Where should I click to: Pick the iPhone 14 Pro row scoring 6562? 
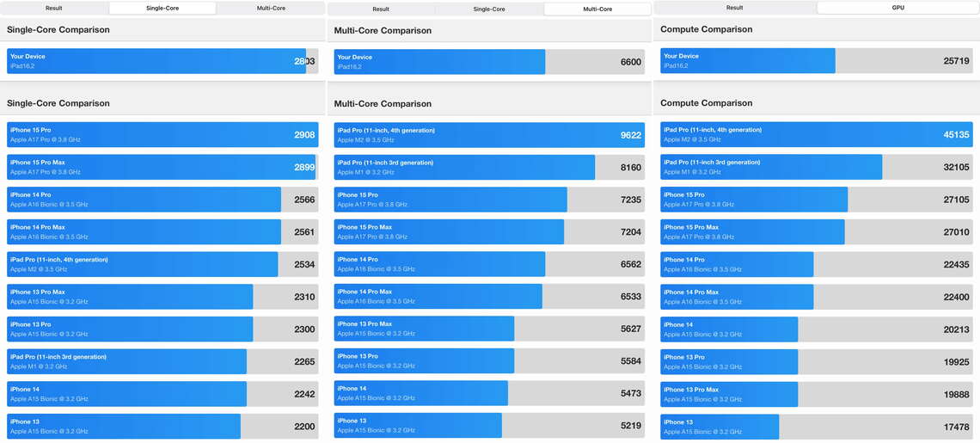(x=489, y=264)
